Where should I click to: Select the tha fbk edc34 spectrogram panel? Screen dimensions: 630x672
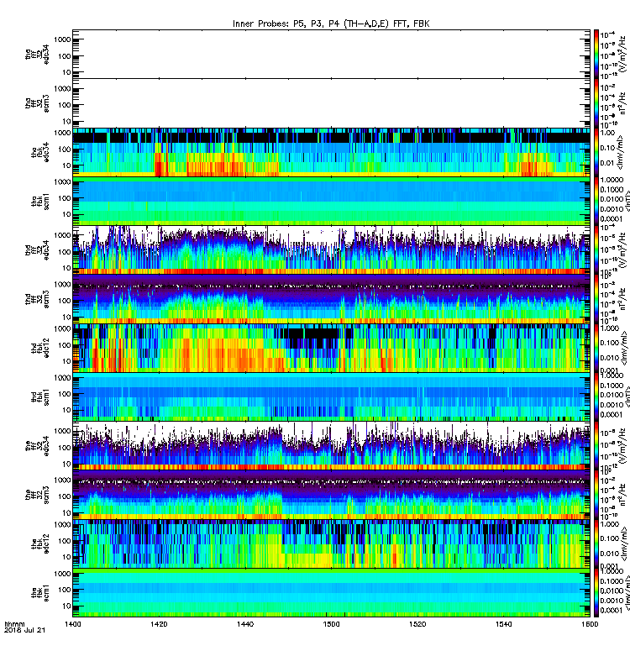331,152
